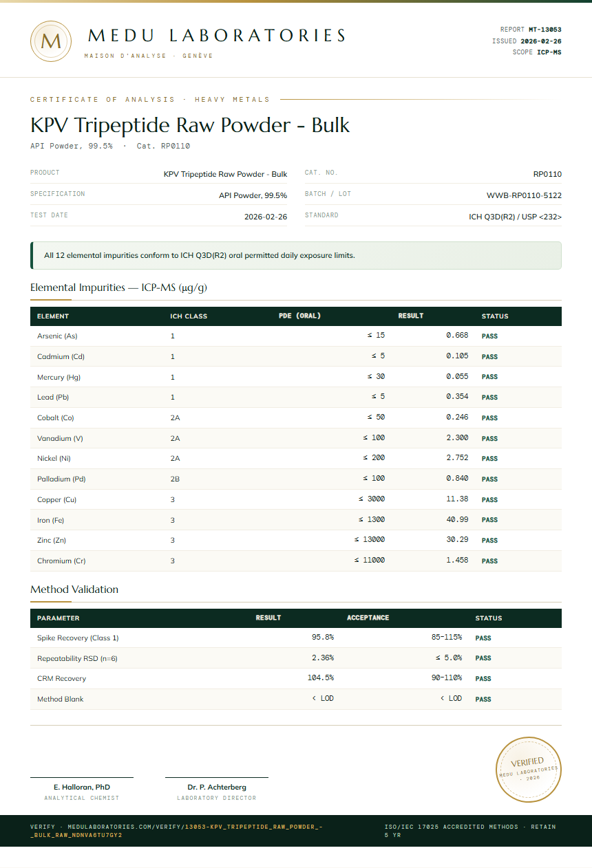Click Spike Recovery result 95.8%
Viewport: 592px width, 868px height.
click(x=323, y=638)
